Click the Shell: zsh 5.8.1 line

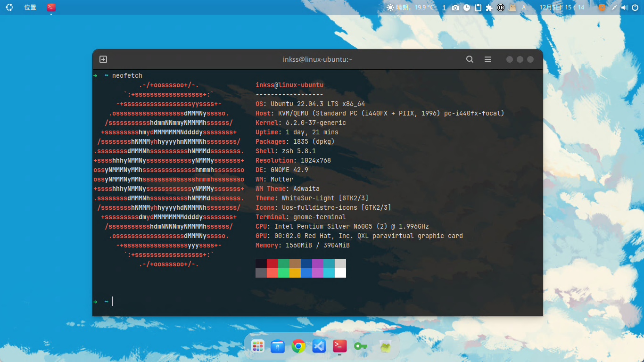tap(286, 151)
